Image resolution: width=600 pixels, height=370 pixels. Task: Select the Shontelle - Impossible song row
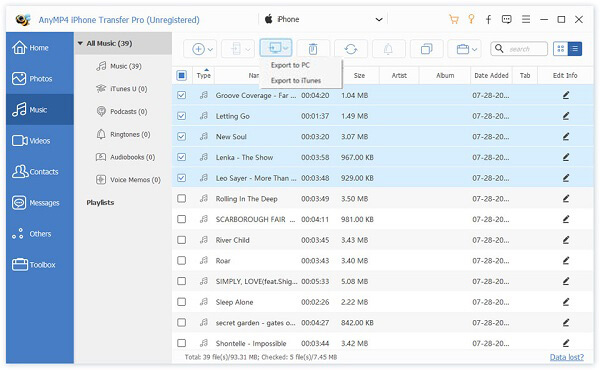[x=383, y=343]
